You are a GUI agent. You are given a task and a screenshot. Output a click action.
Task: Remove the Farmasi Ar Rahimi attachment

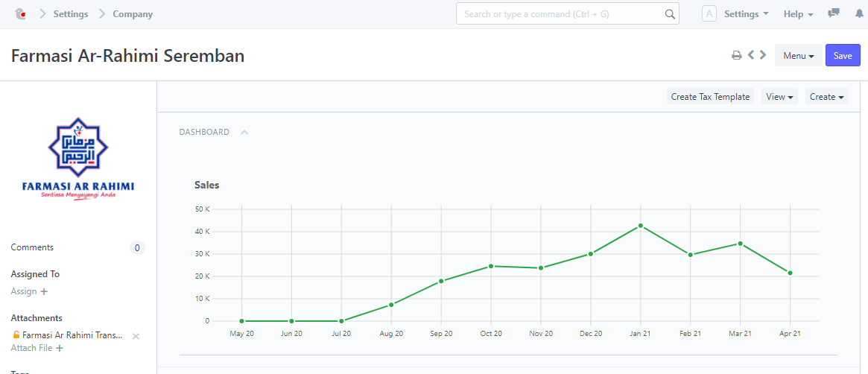pyautogui.click(x=136, y=336)
